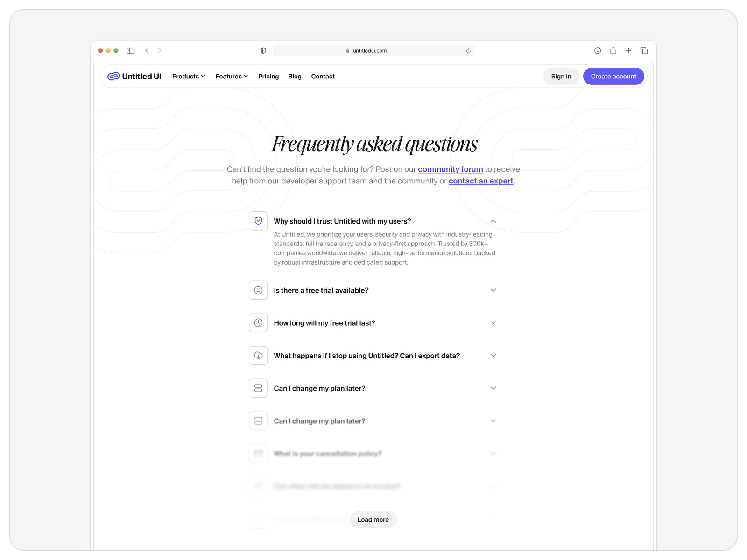Image resolution: width=747 pixels, height=560 pixels.
Task: Click the tab overview icon
Action: [644, 50]
